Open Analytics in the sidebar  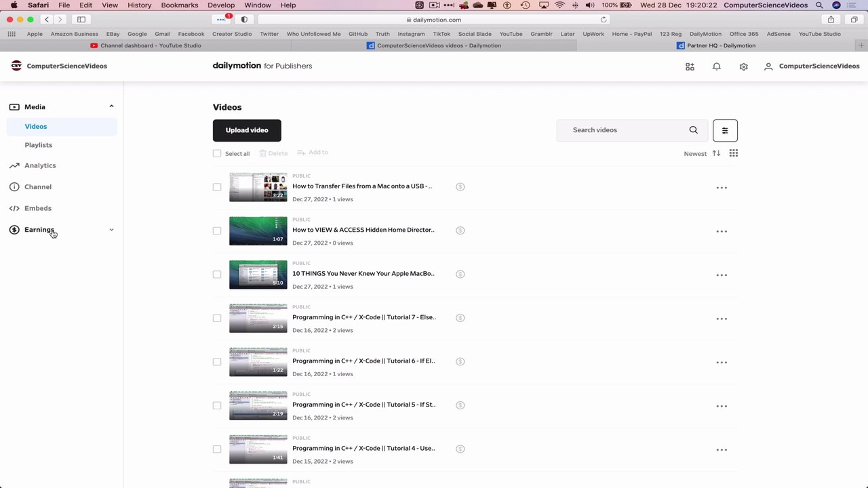pyautogui.click(x=40, y=165)
